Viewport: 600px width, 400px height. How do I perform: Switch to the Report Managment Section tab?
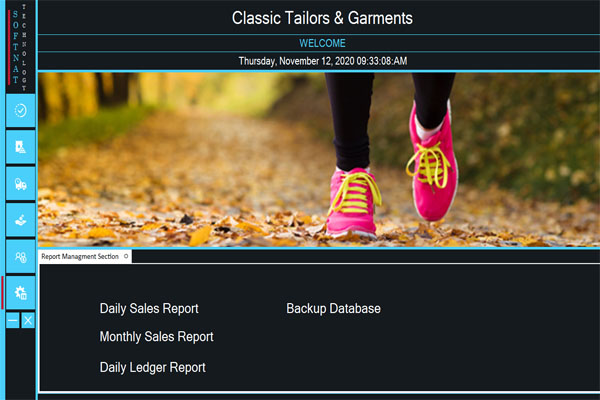coord(80,256)
